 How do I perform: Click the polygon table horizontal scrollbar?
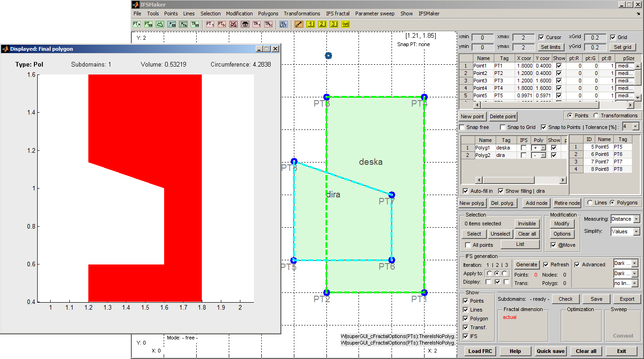point(520,180)
